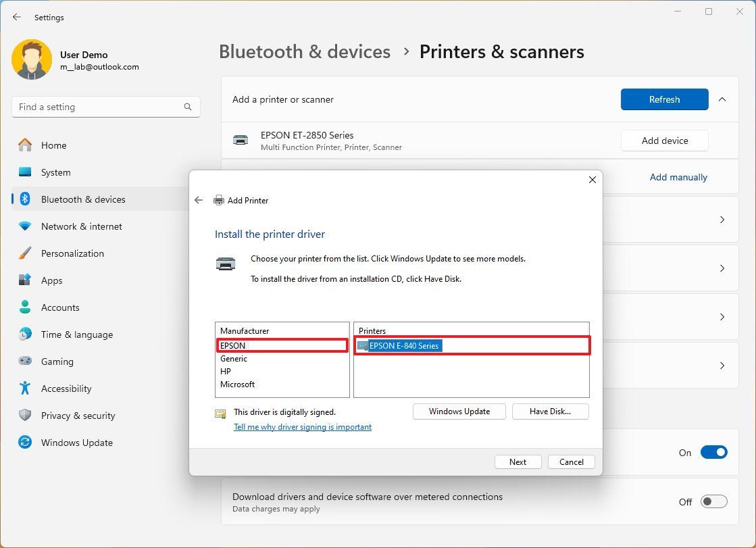Disable the On toggle switch
This screenshot has width=756, height=548.
pyautogui.click(x=714, y=452)
